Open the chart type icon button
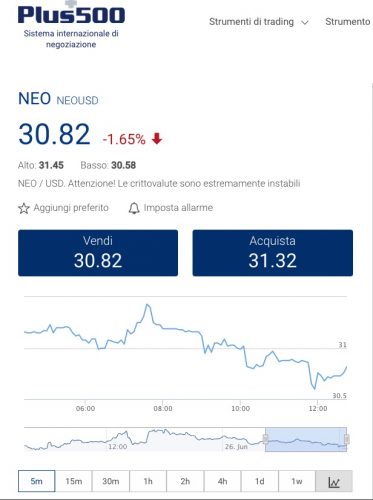This screenshot has width=373, height=500. (x=334, y=481)
